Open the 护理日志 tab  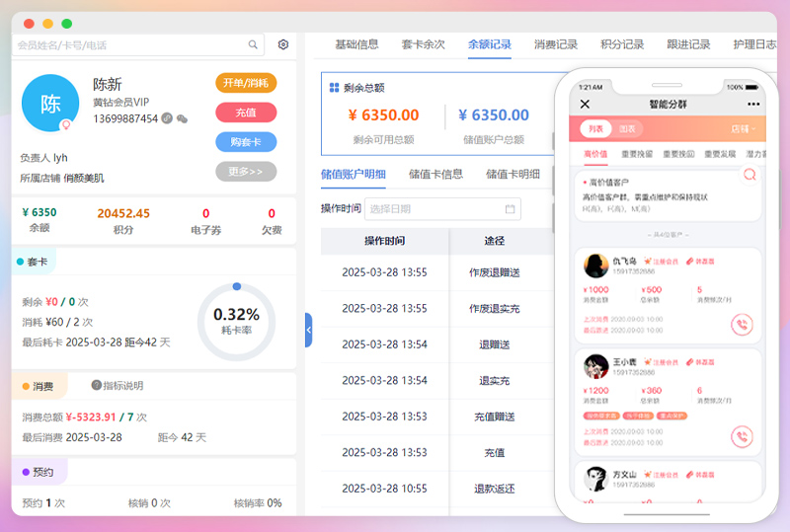754,44
